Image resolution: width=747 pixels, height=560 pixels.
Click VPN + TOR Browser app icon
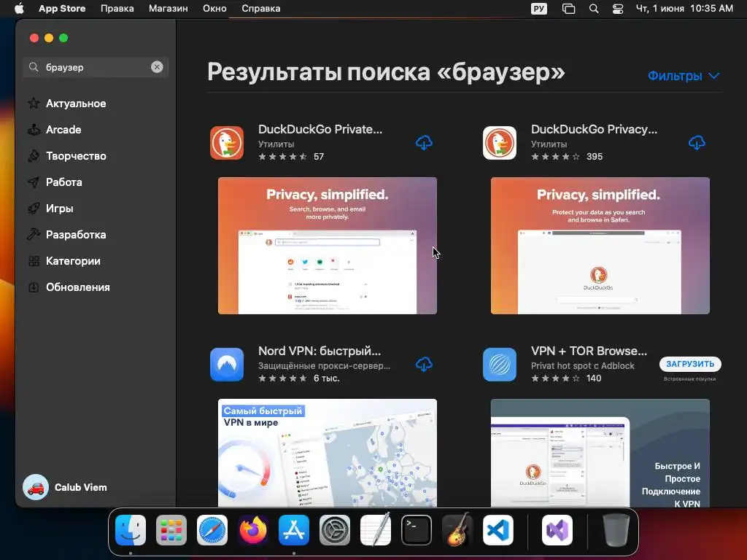(499, 365)
